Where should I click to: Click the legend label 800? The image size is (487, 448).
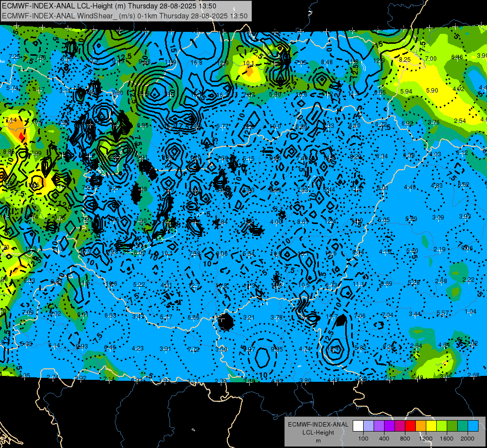[x=405, y=439]
